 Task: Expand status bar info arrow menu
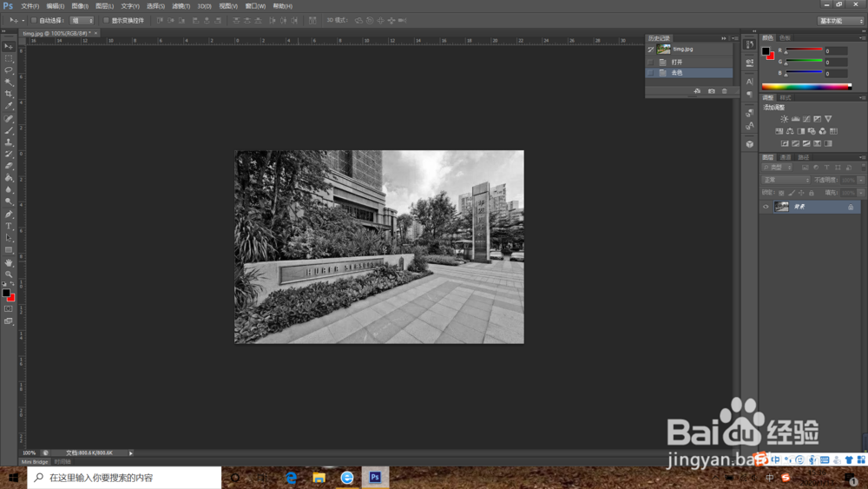click(131, 453)
